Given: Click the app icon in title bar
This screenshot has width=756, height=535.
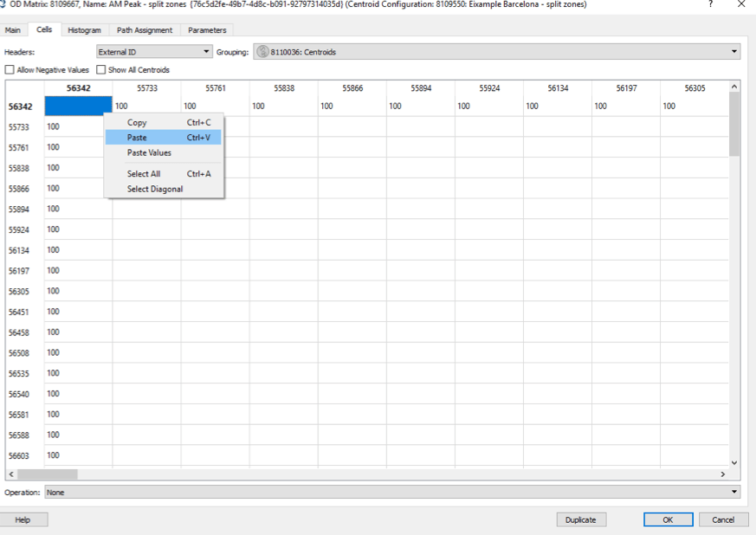Looking at the screenshot, I should coord(3,4).
